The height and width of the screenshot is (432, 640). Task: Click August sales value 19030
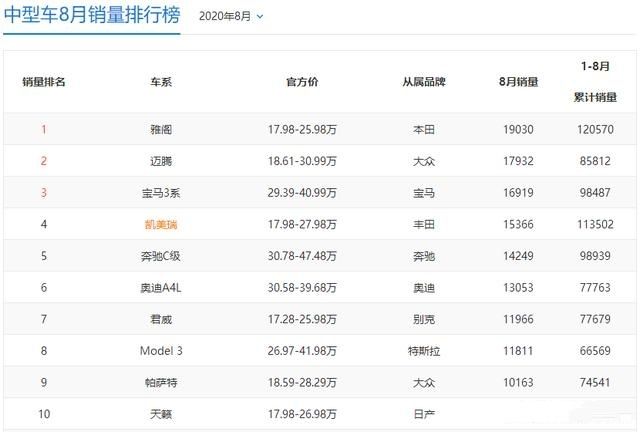coord(518,129)
